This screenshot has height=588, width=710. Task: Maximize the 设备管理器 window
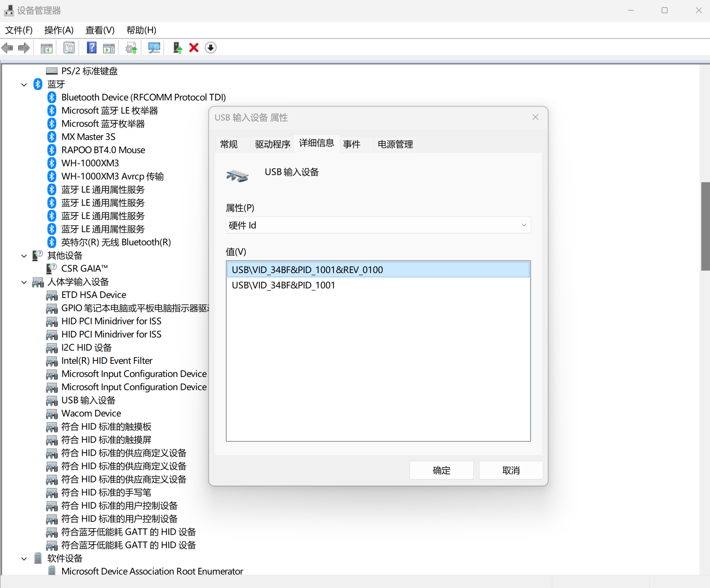(x=664, y=11)
